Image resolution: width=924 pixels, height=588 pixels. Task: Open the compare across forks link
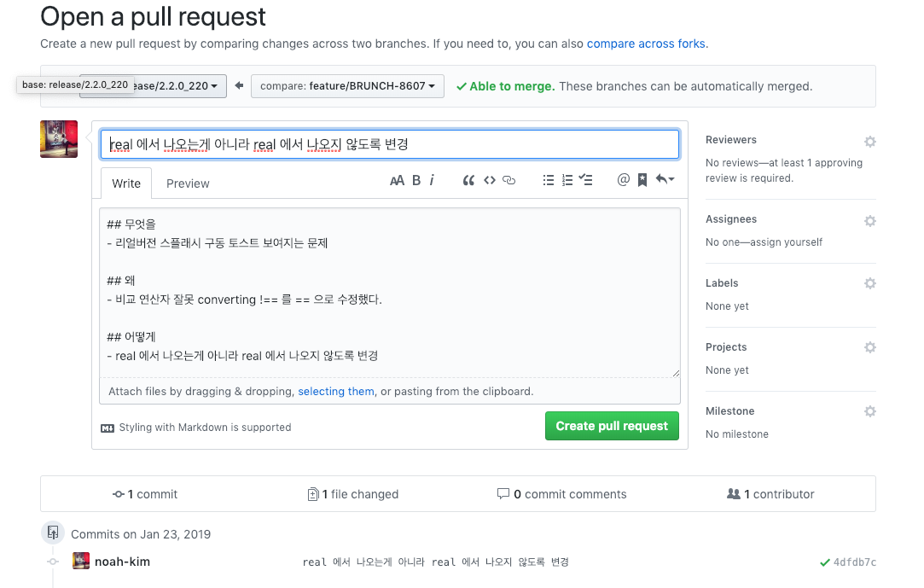pyautogui.click(x=645, y=42)
